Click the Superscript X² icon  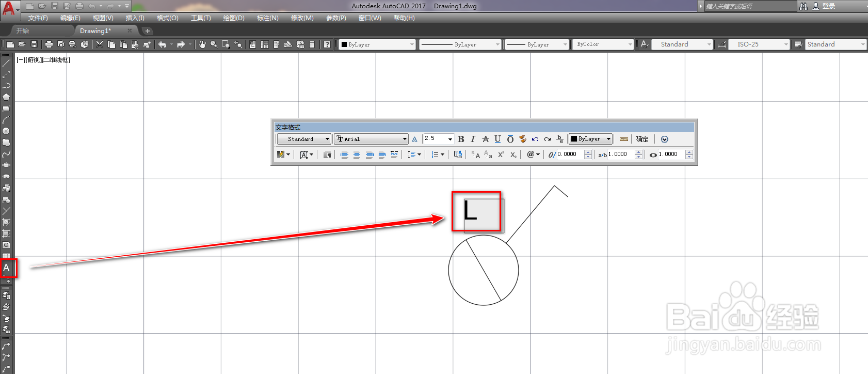[501, 154]
